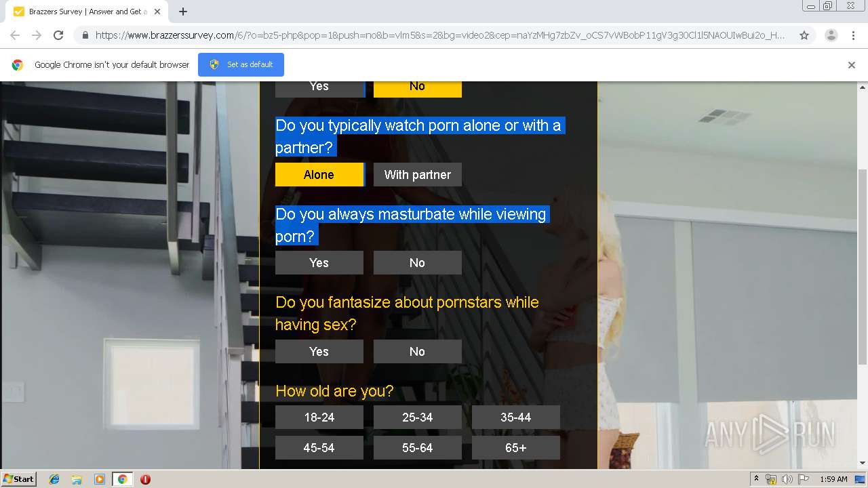Pick the 65+ age range

515,447
